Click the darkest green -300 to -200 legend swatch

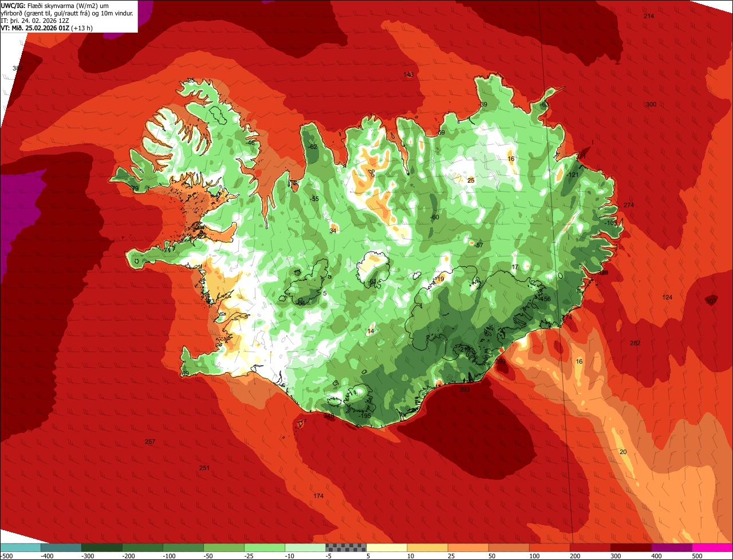(101, 547)
